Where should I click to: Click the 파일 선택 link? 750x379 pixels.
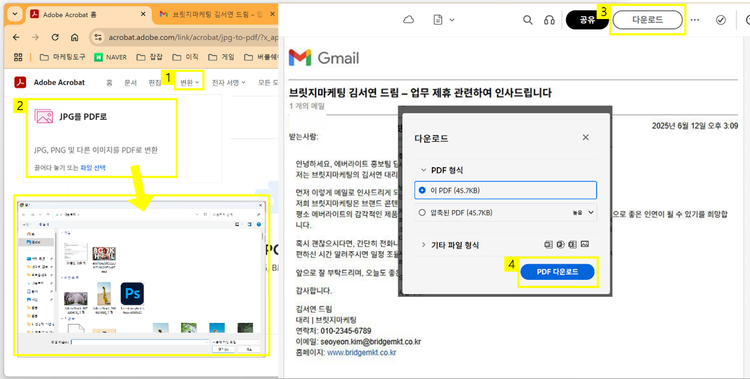point(93,167)
